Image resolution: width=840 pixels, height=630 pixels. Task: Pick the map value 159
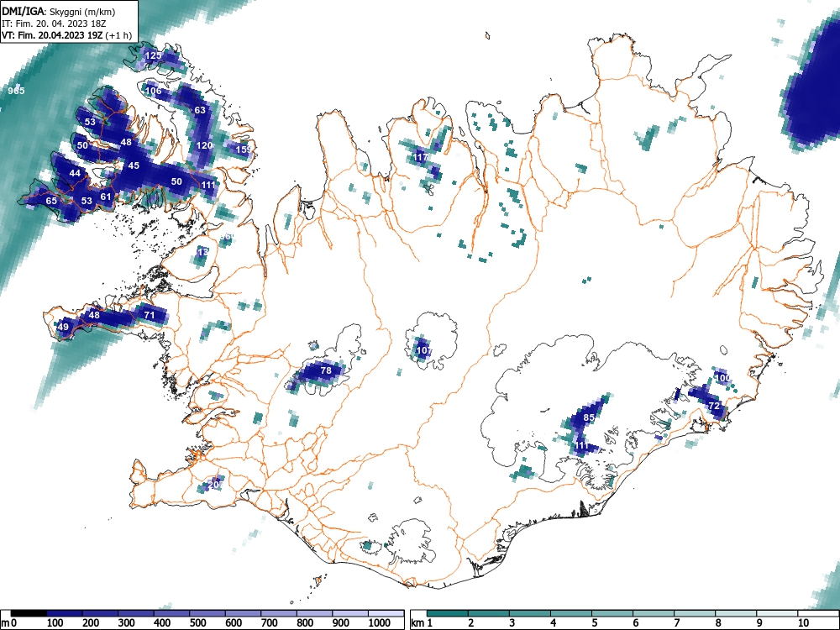[244, 150]
